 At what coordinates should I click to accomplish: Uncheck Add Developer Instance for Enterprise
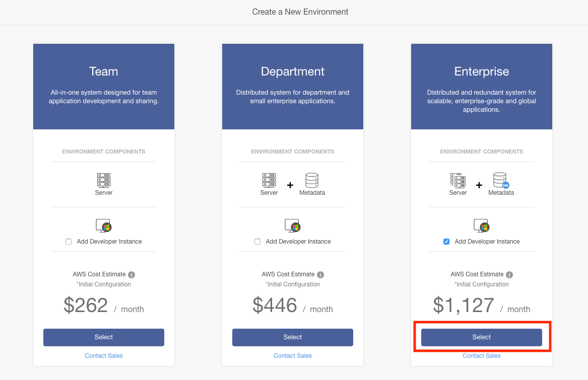point(446,242)
